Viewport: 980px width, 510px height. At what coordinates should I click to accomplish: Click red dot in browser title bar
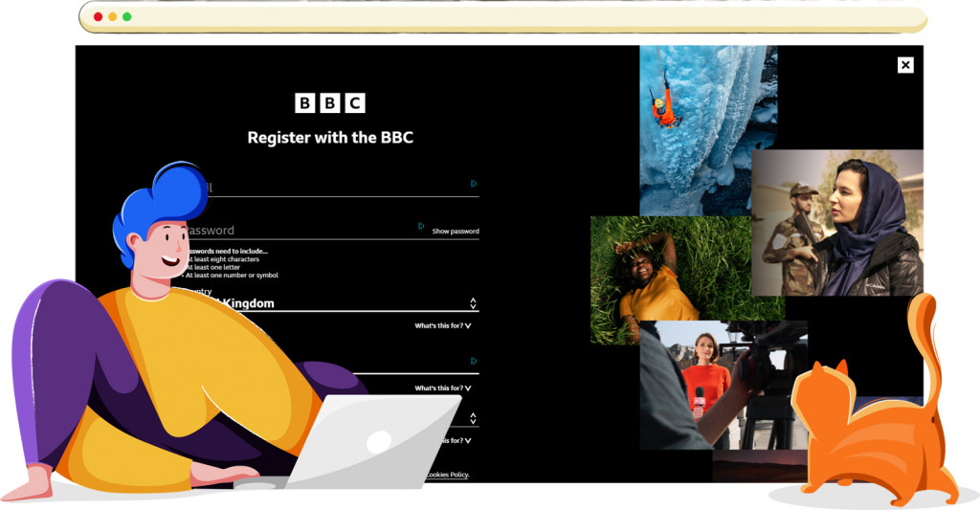pos(99,17)
